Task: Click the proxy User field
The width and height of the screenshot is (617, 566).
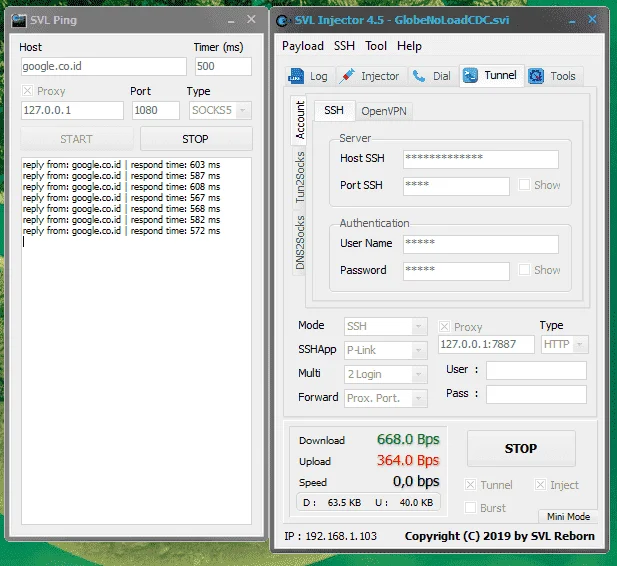Action: pos(536,371)
